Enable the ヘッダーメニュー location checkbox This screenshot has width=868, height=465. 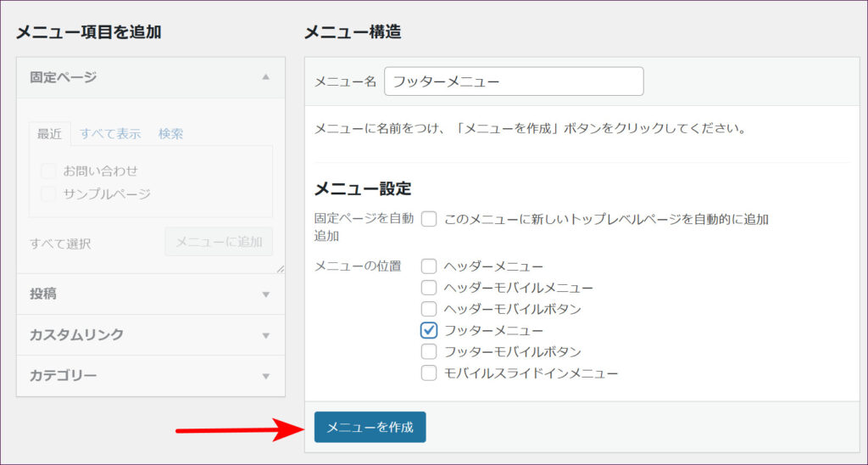coord(429,266)
